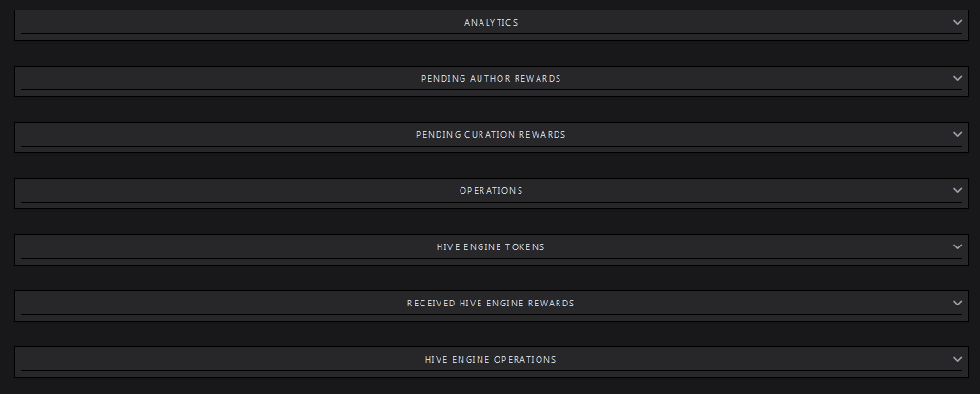The height and width of the screenshot is (394, 980).
Task: Click the arrow icon next to Hive Engine Tokens
Action: (957, 247)
